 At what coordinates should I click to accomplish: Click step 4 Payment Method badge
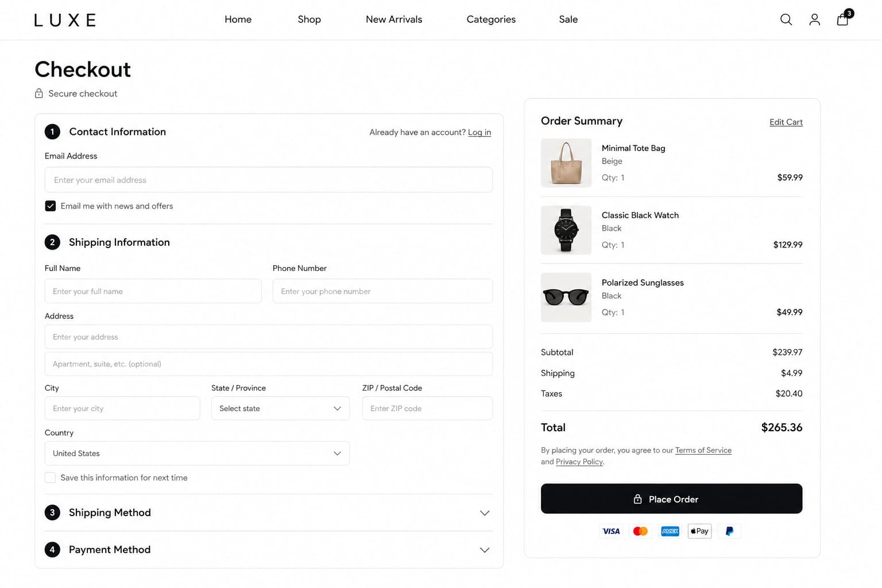point(52,550)
